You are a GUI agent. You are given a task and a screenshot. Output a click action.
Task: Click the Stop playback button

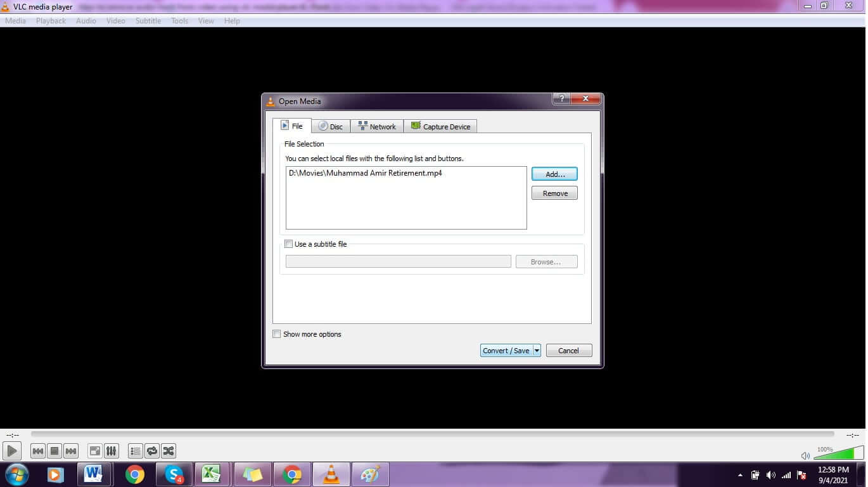point(54,451)
